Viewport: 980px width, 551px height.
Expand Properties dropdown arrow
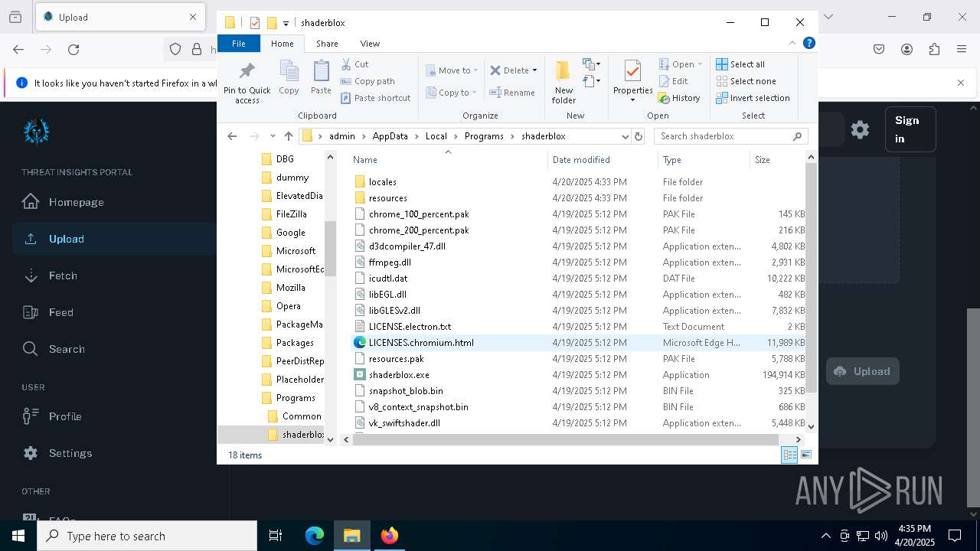pos(632,100)
